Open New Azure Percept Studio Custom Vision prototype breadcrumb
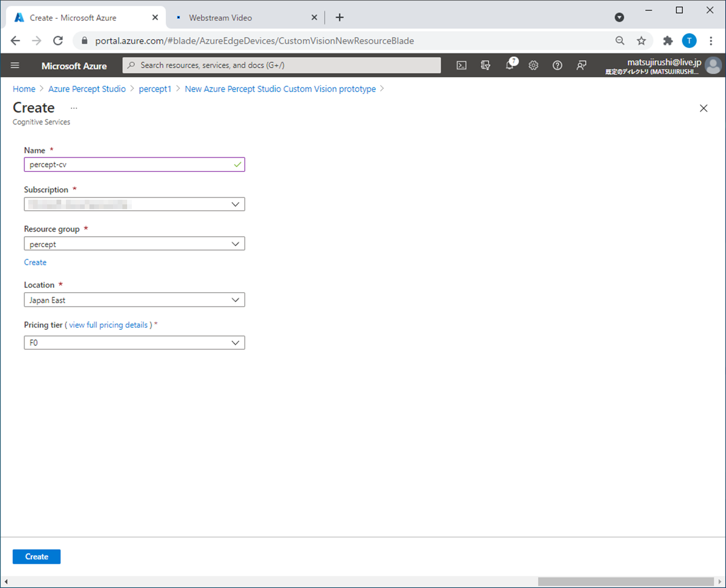Screen dimensions: 726x588 pos(280,89)
